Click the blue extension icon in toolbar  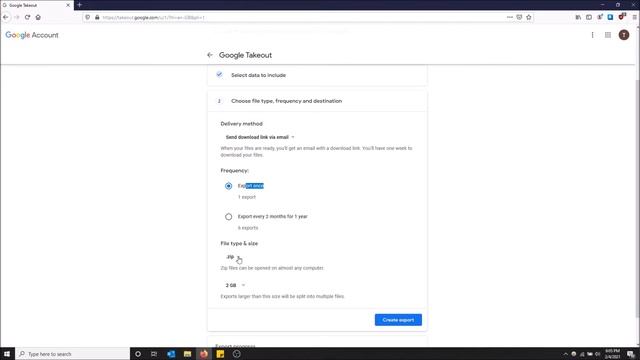coord(610,17)
